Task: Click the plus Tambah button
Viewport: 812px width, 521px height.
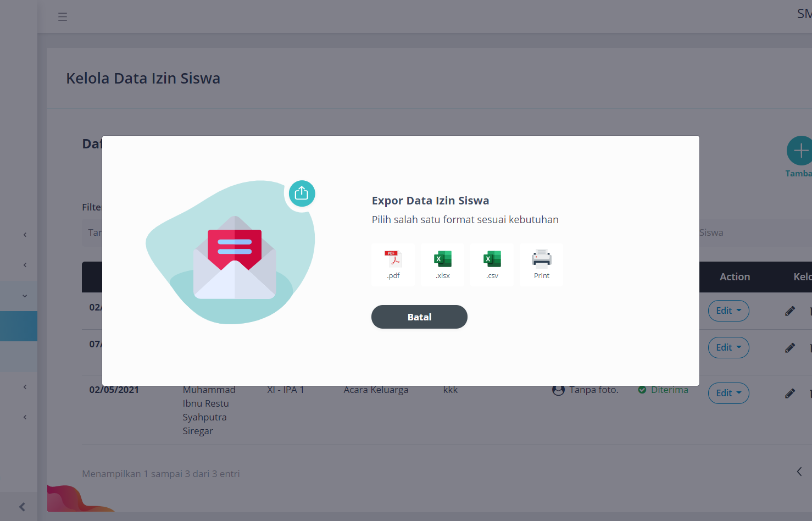Action: [x=800, y=151]
